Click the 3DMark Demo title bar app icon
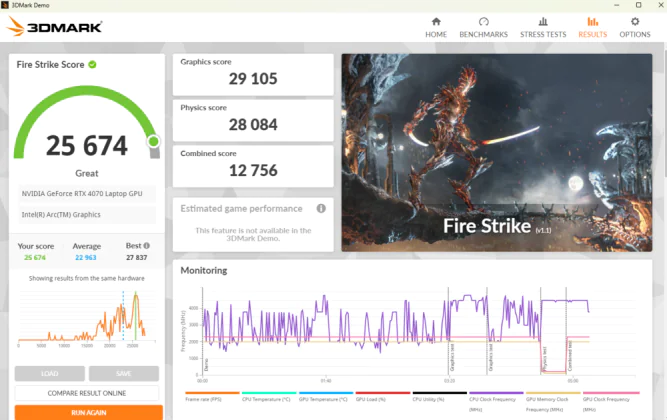 coord(5,5)
